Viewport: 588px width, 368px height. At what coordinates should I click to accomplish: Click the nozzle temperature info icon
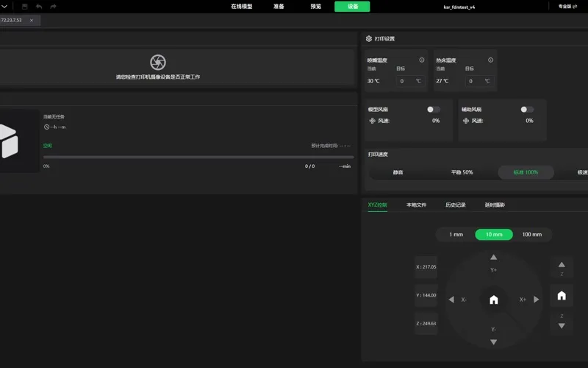pos(422,60)
